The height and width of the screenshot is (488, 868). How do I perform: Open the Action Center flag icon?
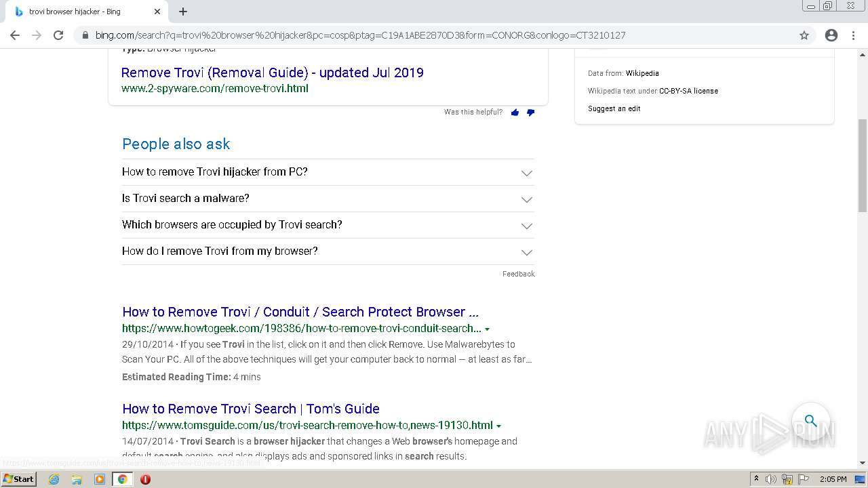coord(803,479)
